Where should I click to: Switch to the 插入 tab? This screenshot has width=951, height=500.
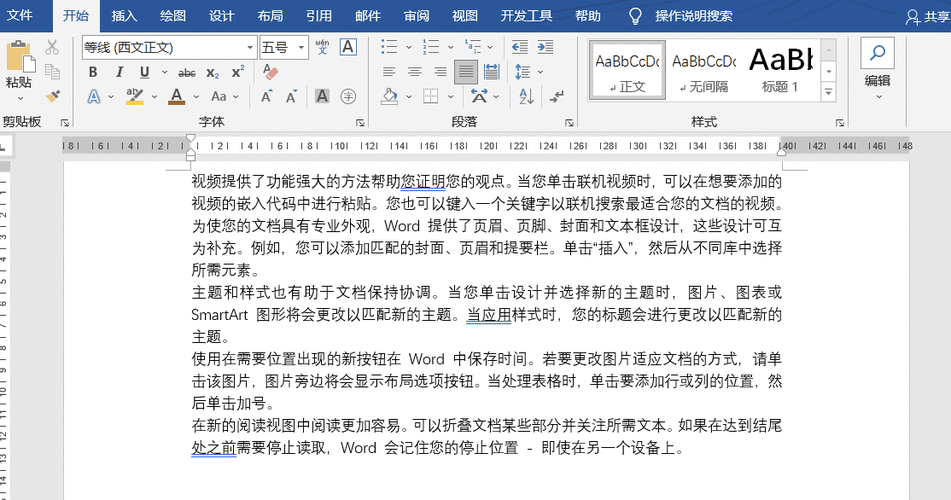124,16
